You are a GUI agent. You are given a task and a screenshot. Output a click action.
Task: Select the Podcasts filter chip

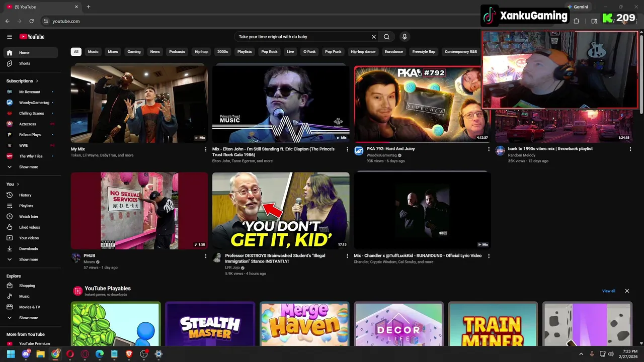(177, 52)
